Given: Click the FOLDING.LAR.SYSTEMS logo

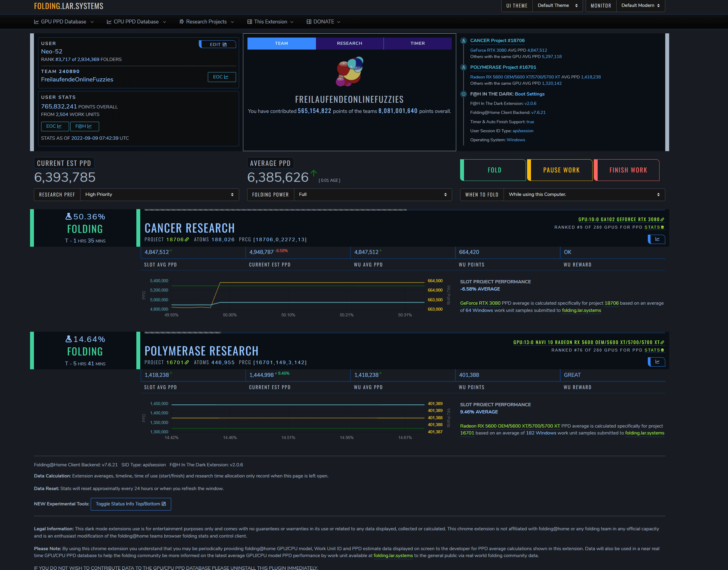Looking at the screenshot, I should [68, 6].
